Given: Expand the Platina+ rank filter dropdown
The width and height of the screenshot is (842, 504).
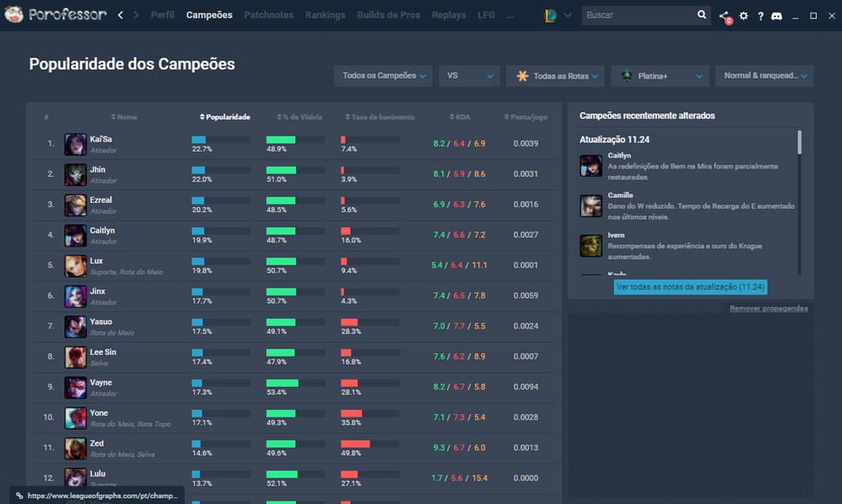Looking at the screenshot, I should [x=659, y=75].
